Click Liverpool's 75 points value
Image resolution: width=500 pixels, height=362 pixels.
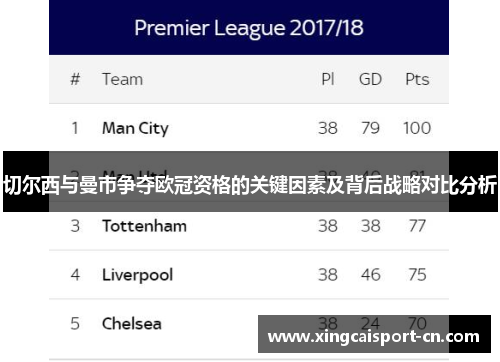pos(417,275)
